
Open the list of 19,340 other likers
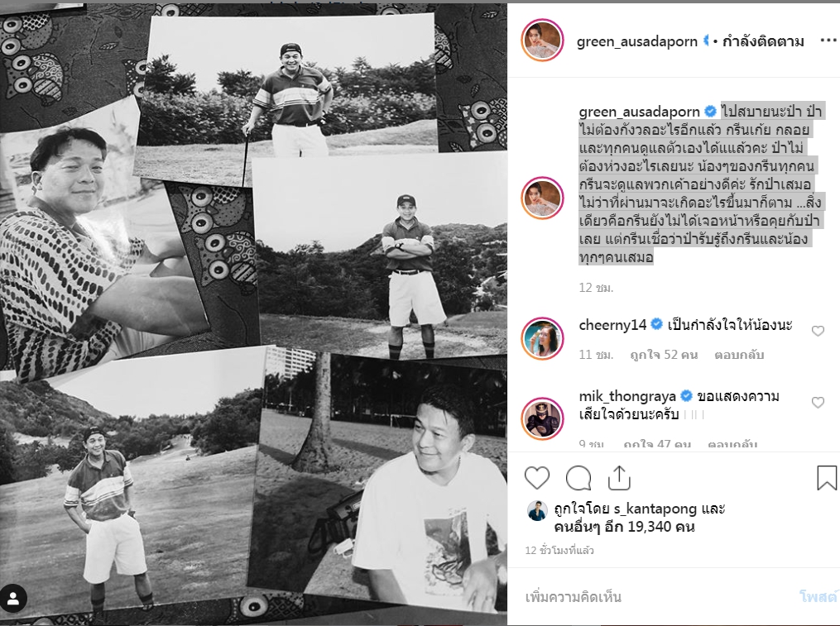[x=625, y=527]
